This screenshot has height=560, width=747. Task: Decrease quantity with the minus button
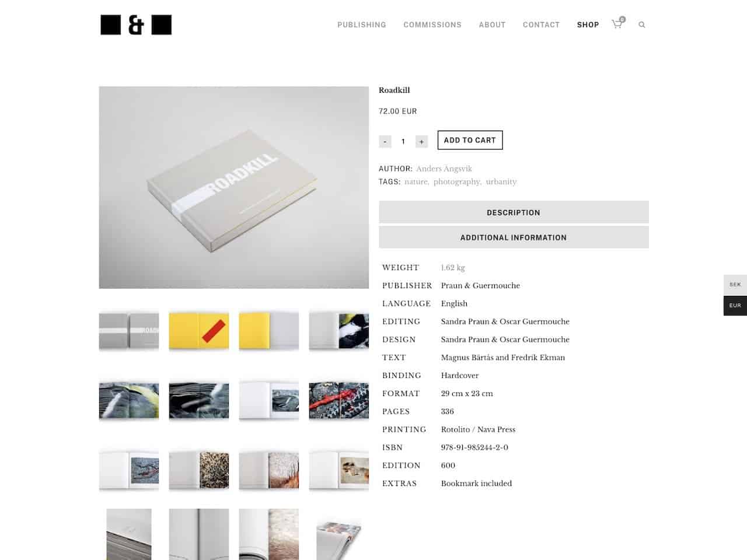point(385,141)
